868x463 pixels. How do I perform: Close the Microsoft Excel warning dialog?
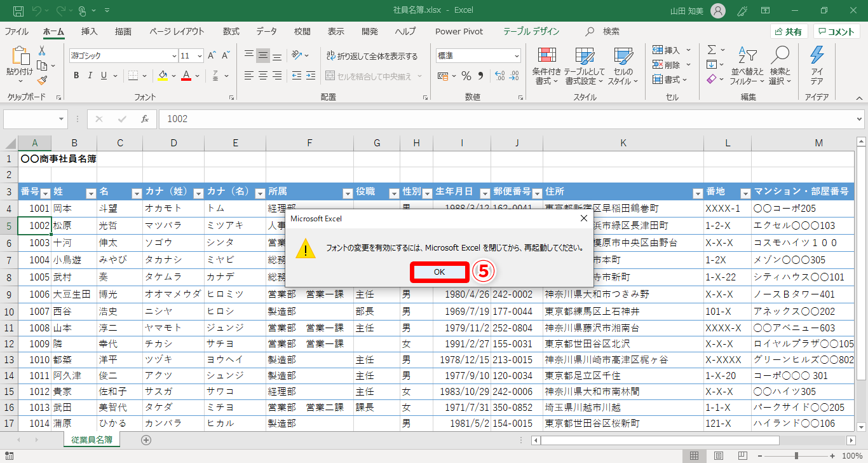[584, 218]
